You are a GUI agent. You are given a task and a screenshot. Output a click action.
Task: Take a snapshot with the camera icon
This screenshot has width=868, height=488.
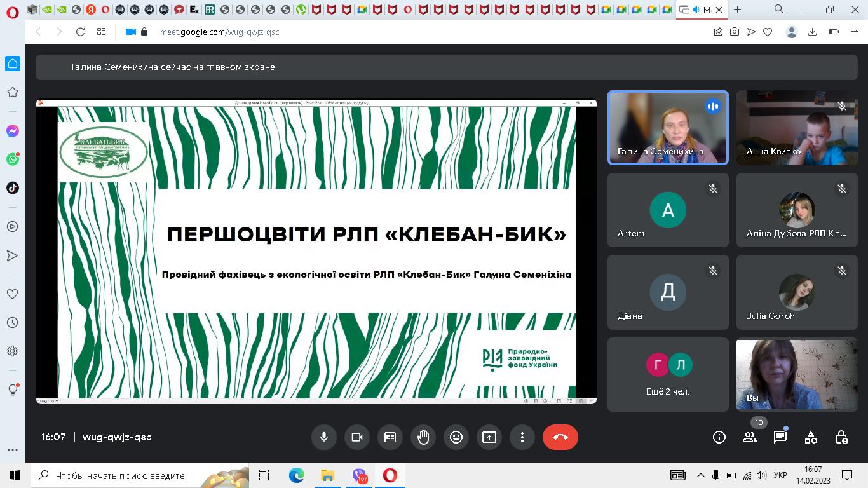pyautogui.click(x=735, y=32)
